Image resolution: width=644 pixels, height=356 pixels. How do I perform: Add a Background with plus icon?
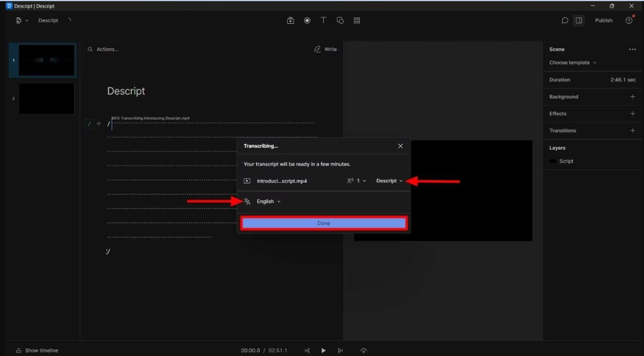[633, 97]
